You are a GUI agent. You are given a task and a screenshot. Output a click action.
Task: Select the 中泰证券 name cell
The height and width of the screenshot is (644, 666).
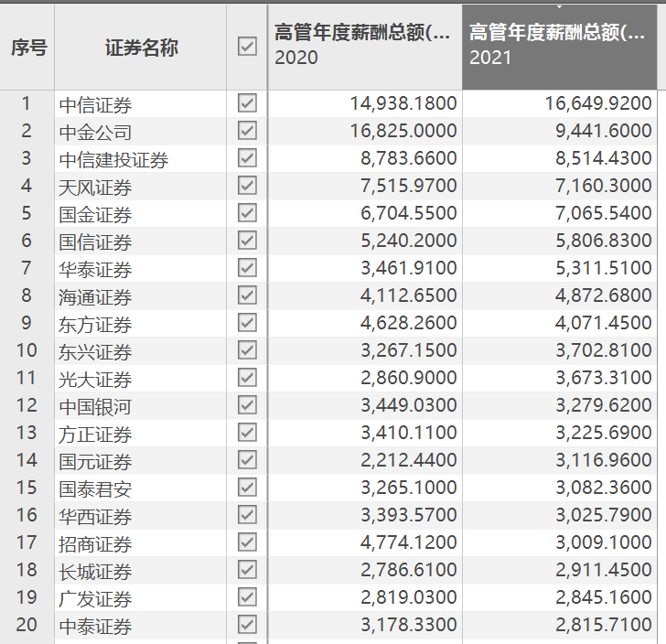tap(140, 625)
